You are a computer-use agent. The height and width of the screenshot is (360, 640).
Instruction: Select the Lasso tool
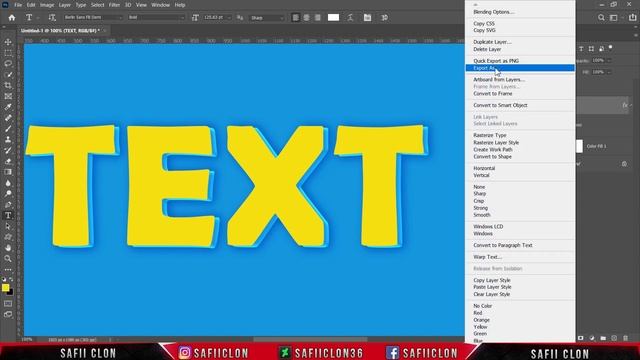[8, 64]
